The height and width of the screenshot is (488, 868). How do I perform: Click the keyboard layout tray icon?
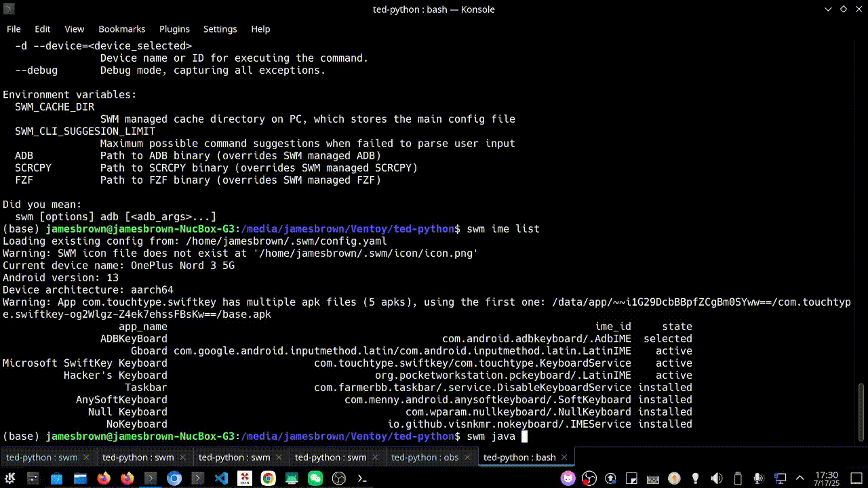(652, 478)
